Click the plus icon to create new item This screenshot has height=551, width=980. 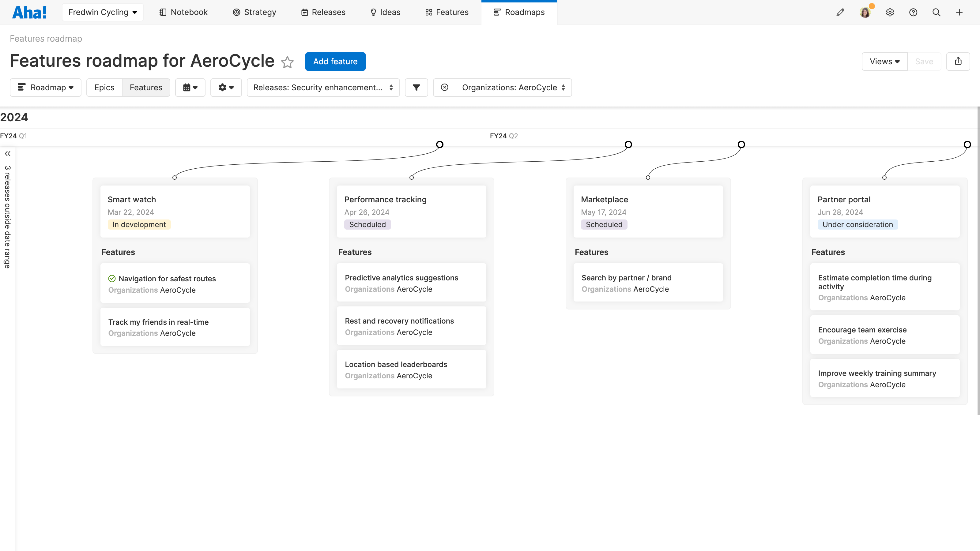click(x=959, y=12)
